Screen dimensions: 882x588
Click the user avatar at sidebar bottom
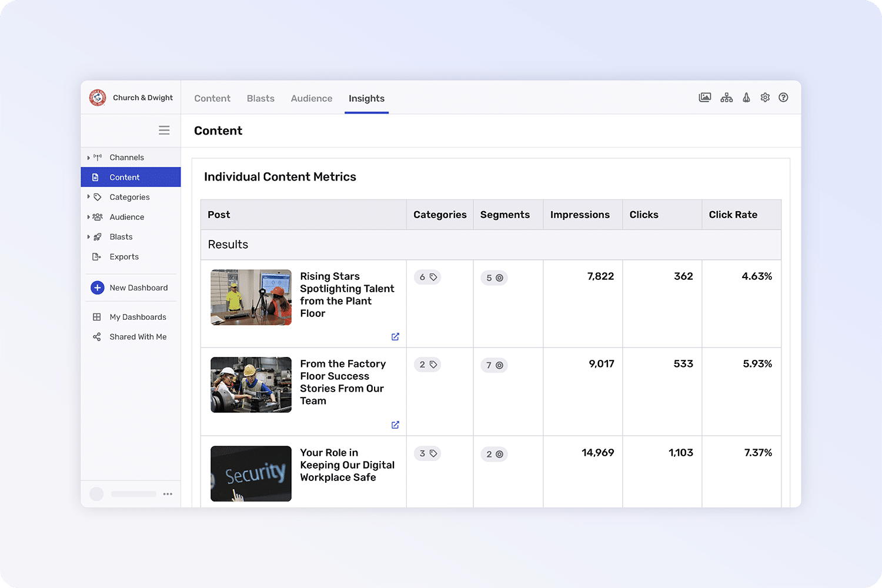[x=96, y=494]
